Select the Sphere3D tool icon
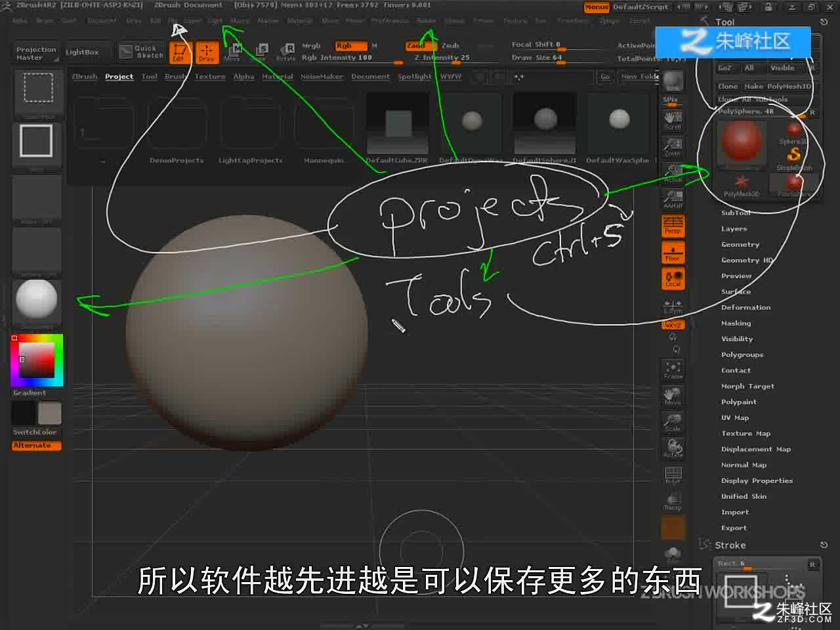840x630 pixels. [794, 132]
